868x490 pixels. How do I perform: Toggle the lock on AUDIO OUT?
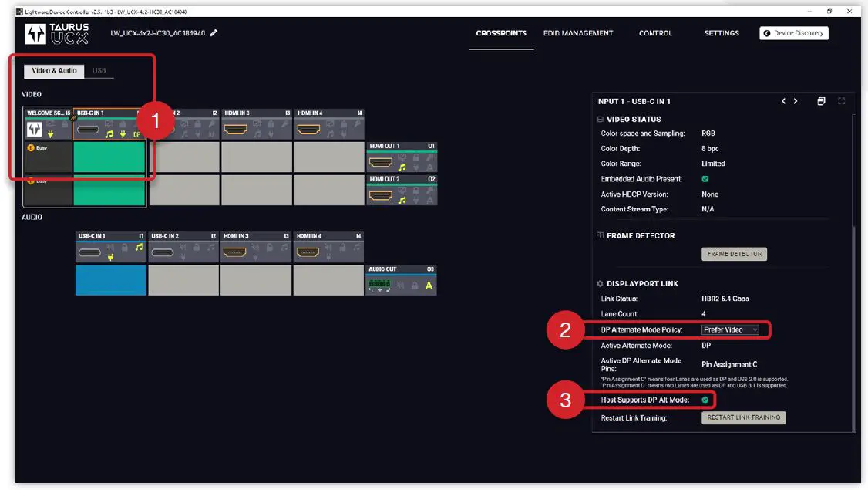click(x=415, y=286)
